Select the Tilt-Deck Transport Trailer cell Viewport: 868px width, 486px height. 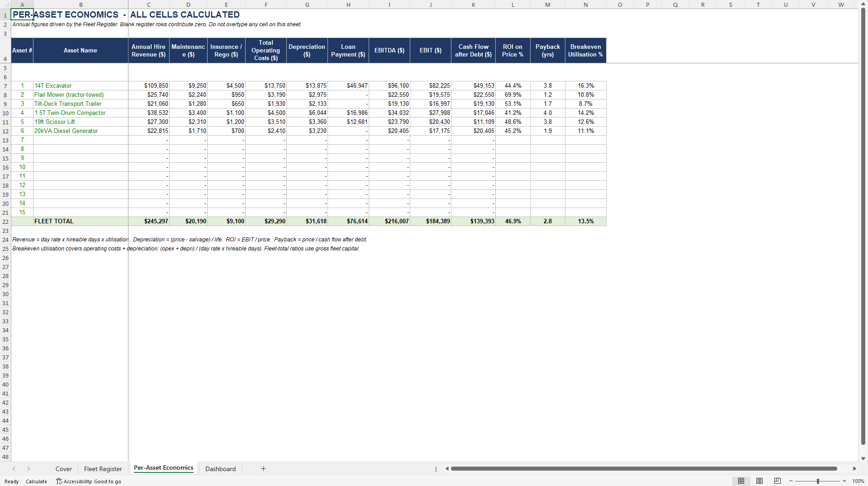point(81,104)
